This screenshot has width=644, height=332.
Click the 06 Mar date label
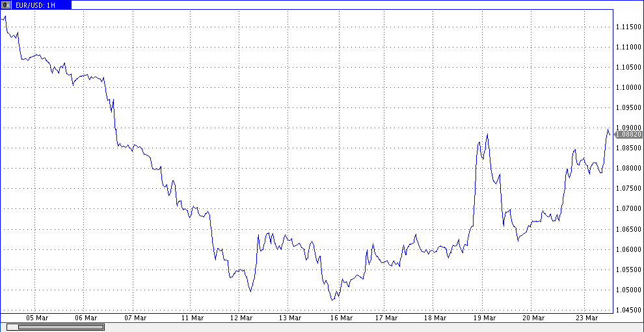point(86,318)
